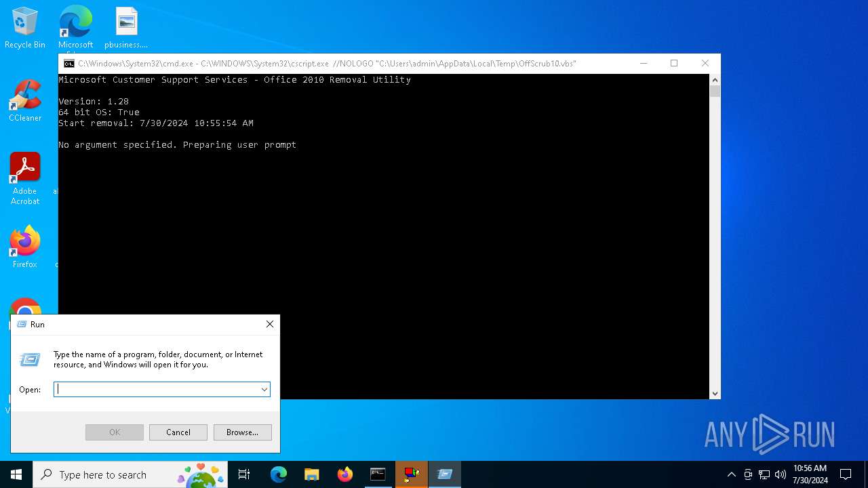
Task: Click 'Version: 1.28' text in console
Action: [x=94, y=102]
